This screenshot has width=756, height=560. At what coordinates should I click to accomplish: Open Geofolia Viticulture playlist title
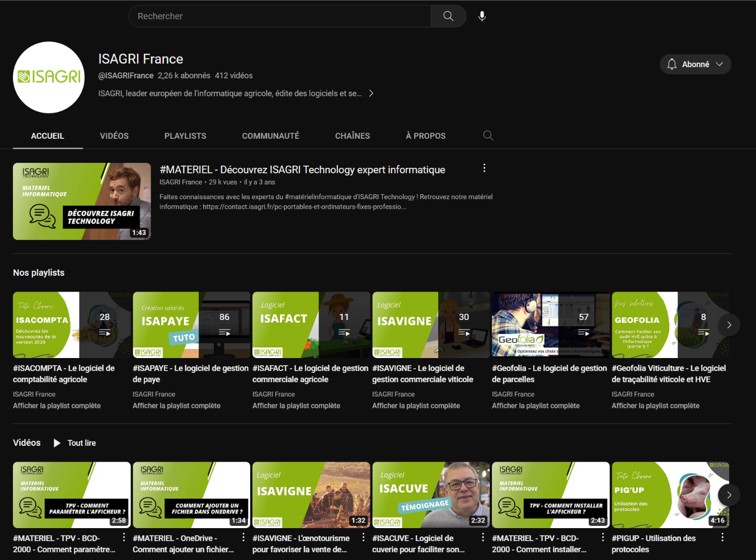[669, 374]
